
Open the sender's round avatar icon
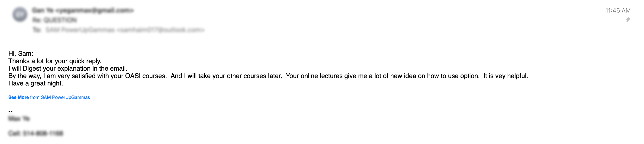[20, 15]
